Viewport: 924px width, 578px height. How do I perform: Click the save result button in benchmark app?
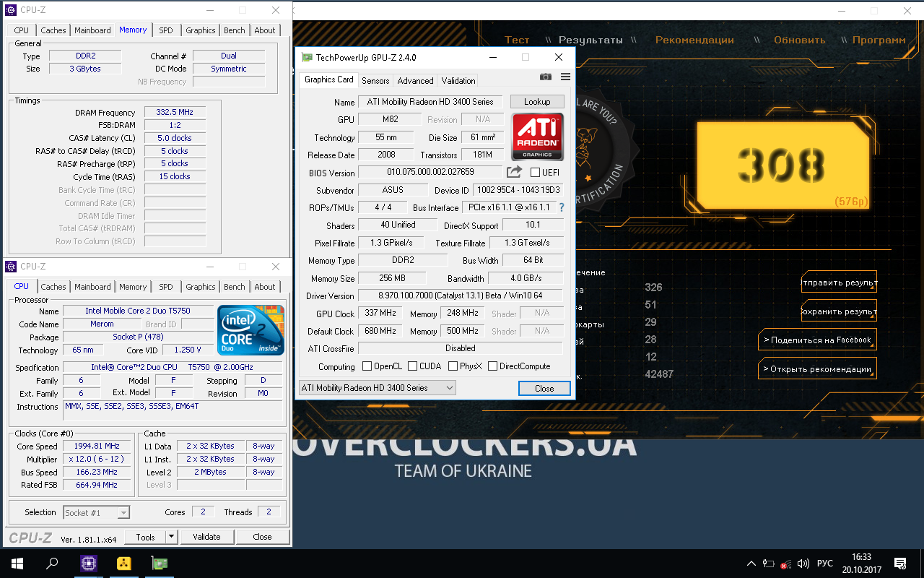[839, 312]
